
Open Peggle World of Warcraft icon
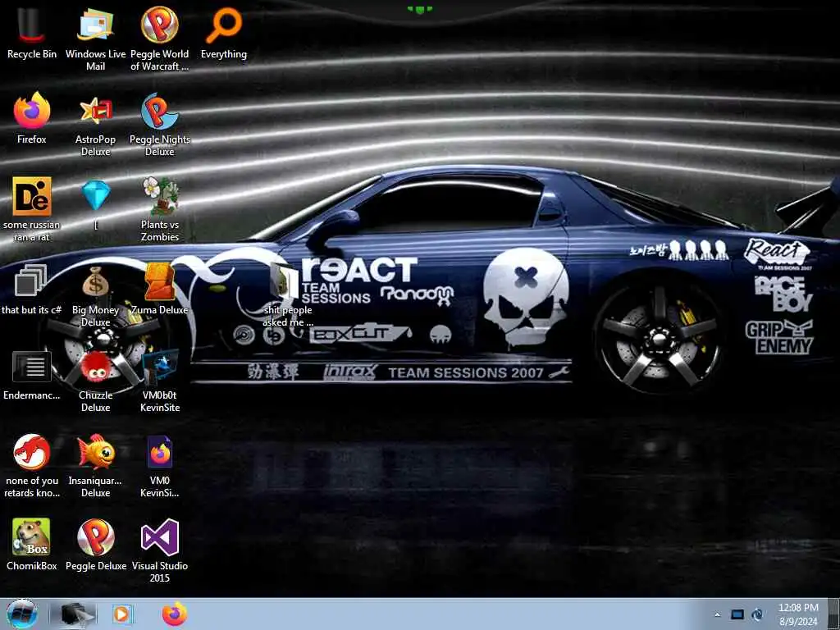click(160, 39)
